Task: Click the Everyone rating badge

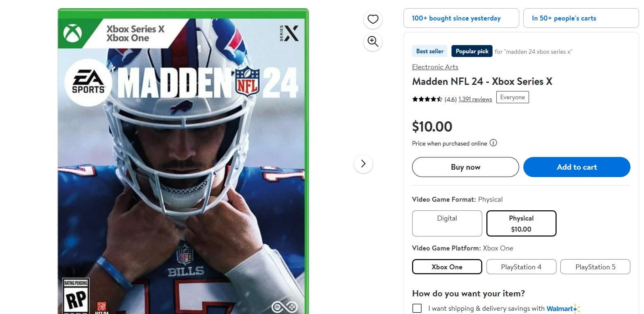Action: point(512,97)
